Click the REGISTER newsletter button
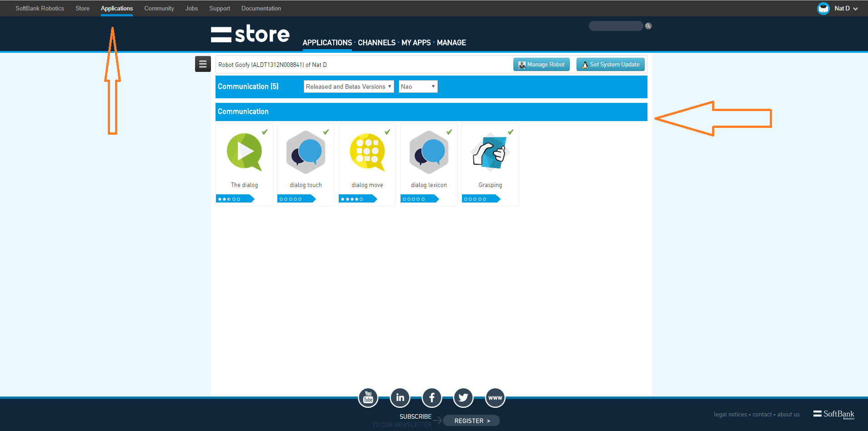This screenshot has width=868, height=431. coord(472,421)
